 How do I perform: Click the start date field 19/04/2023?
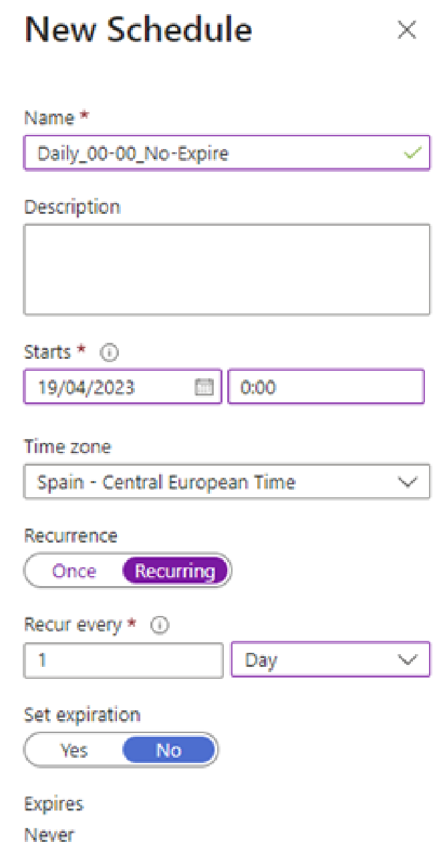pos(107,387)
